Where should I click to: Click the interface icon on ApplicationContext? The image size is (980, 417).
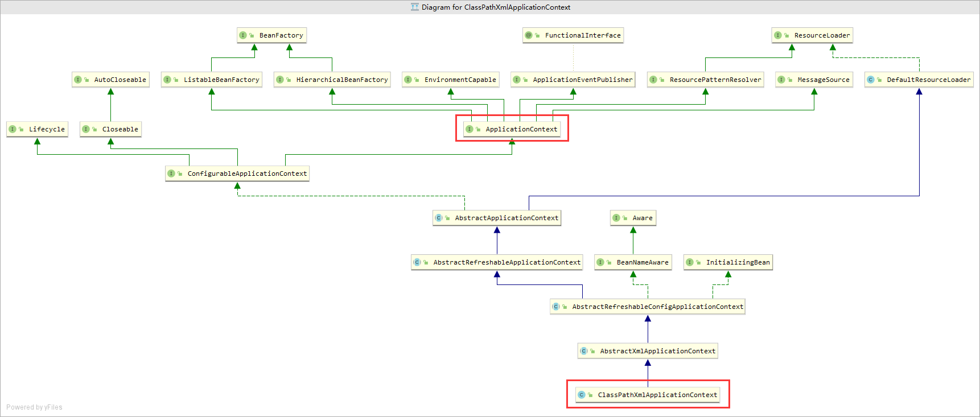pyautogui.click(x=470, y=129)
